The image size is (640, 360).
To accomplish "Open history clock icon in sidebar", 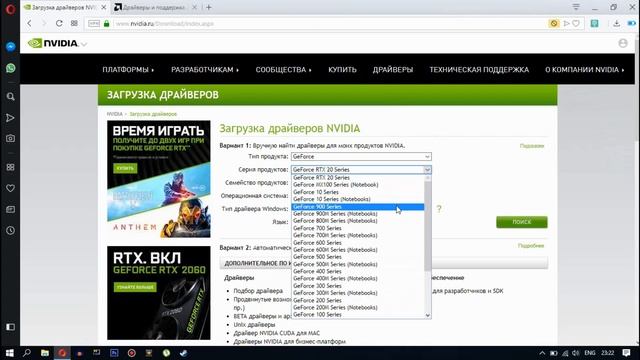I will tap(11, 230).
